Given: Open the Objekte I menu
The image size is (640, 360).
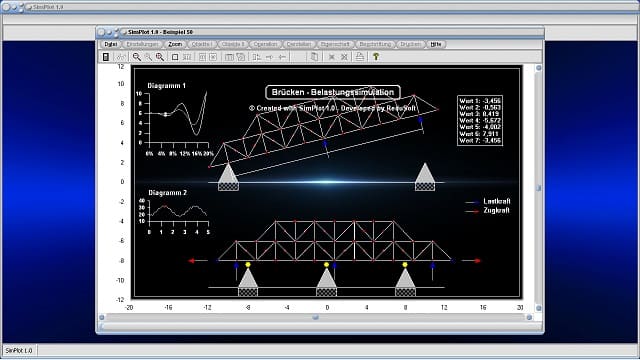Looking at the screenshot, I should coord(202,44).
